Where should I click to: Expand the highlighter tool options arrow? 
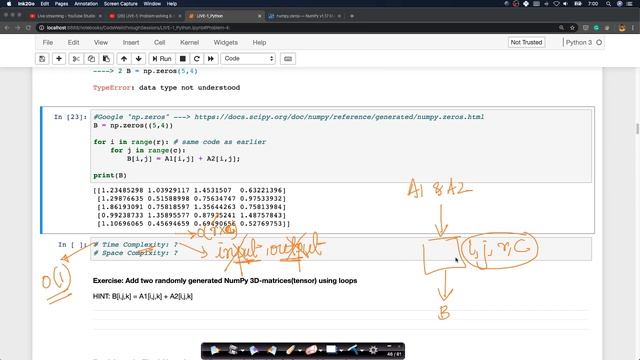click(x=362, y=350)
